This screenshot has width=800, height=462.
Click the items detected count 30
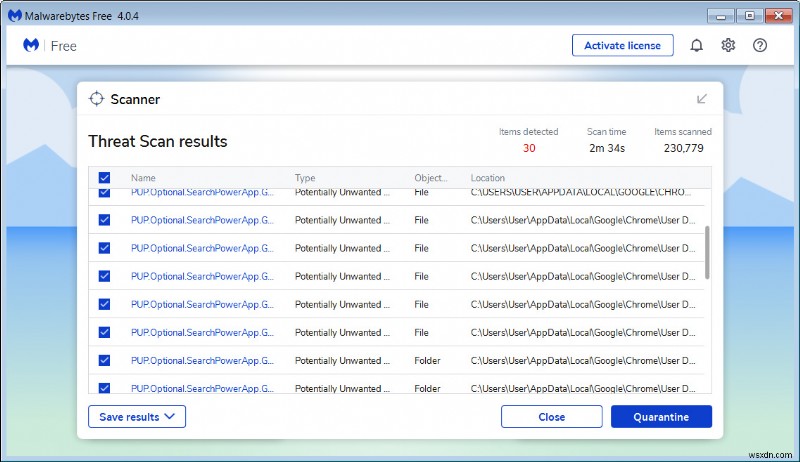tap(529, 148)
